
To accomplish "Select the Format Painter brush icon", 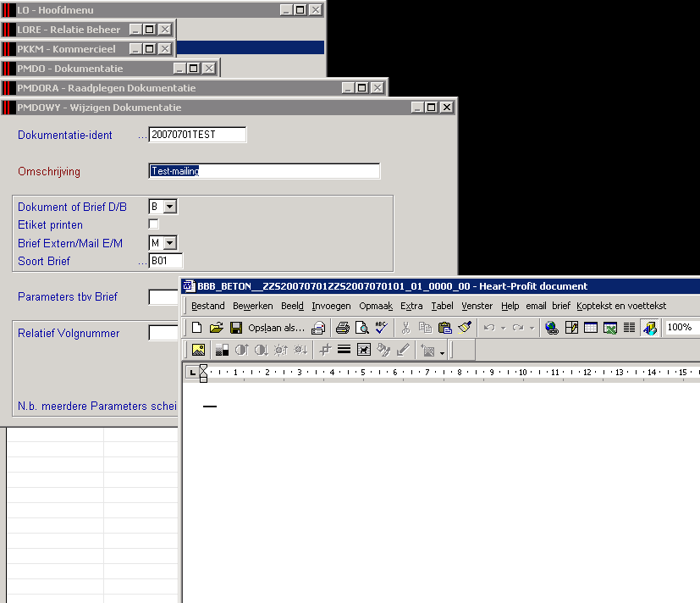I will click(465, 328).
